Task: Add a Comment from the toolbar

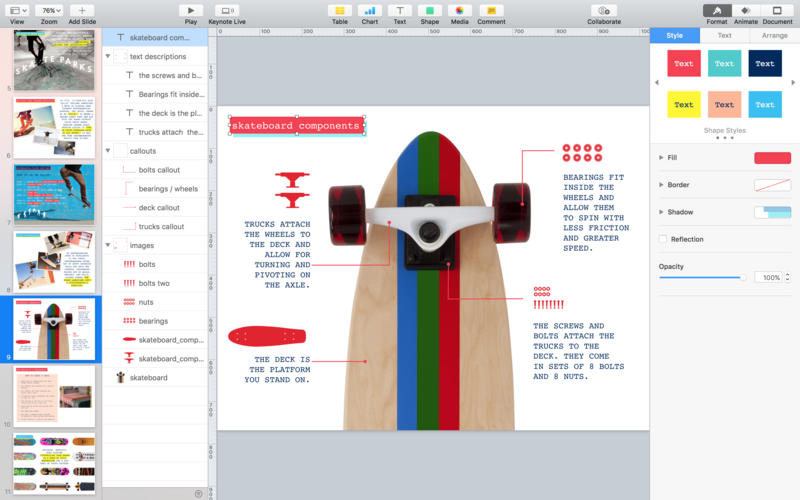Action: click(491, 10)
